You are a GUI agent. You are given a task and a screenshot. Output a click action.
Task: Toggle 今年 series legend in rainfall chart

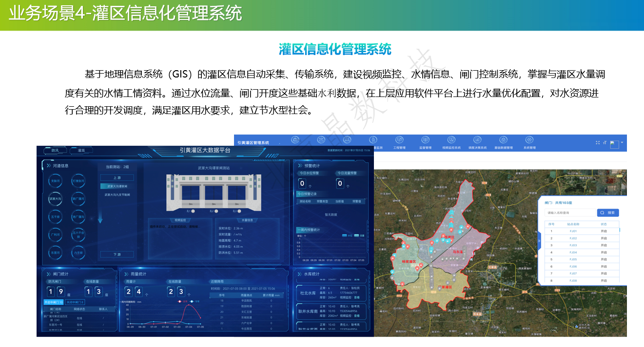[195, 301]
